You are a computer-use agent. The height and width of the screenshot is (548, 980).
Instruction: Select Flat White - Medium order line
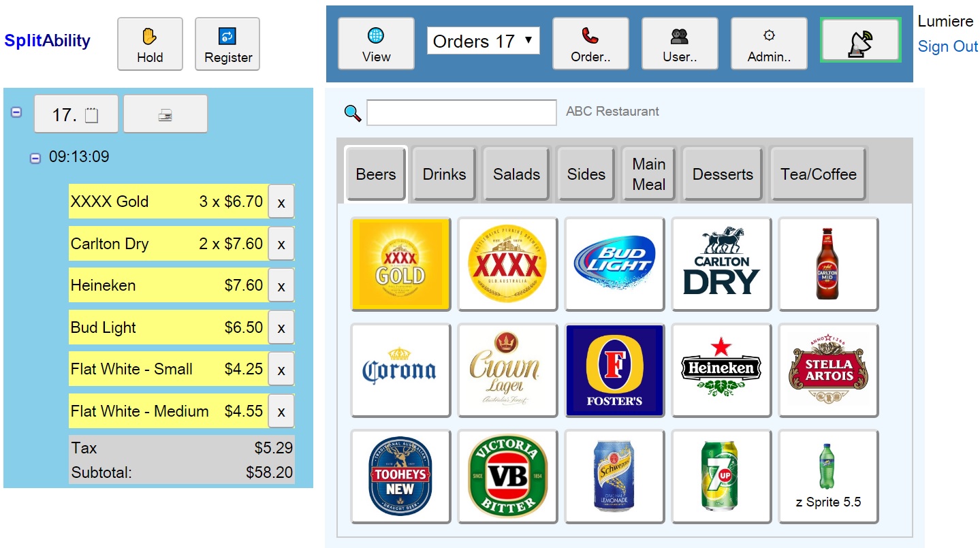coord(168,411)
